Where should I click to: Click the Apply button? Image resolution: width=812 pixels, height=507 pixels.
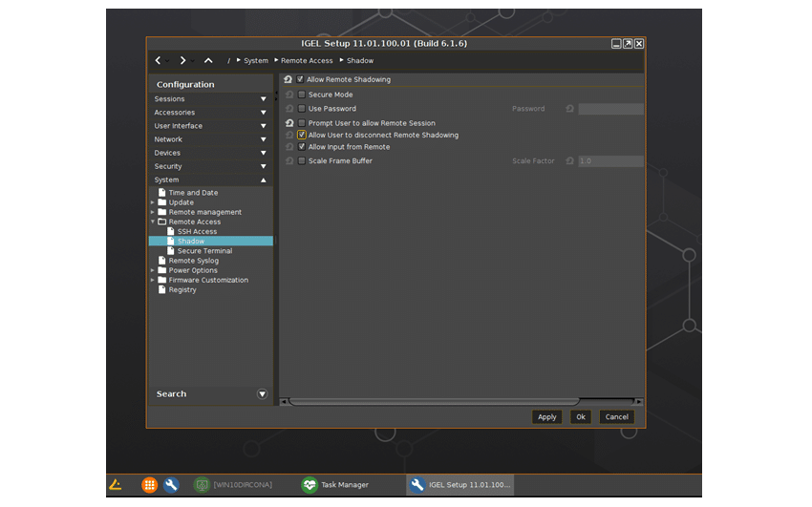coord(546,417)
